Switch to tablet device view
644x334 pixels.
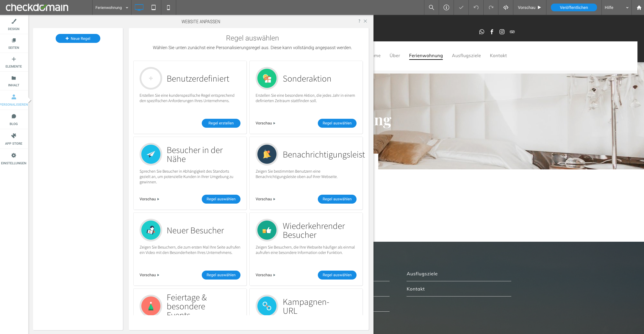pos(154,7)
